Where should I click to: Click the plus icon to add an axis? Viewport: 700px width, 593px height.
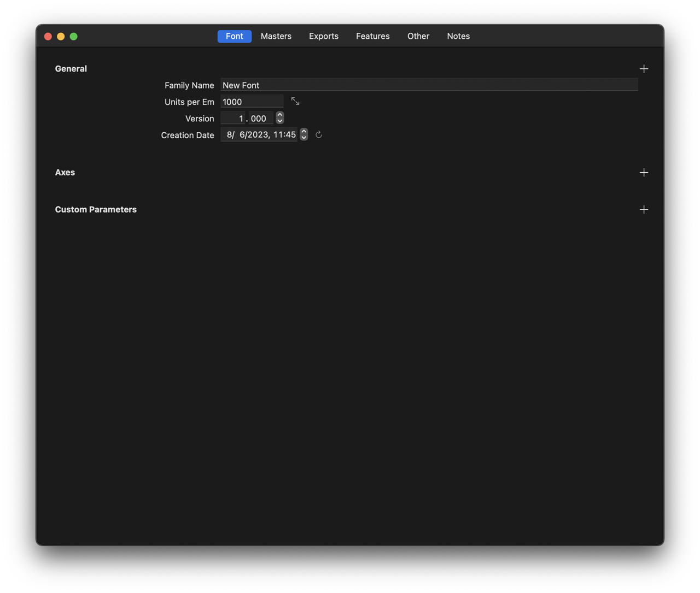tap(644, 172)
